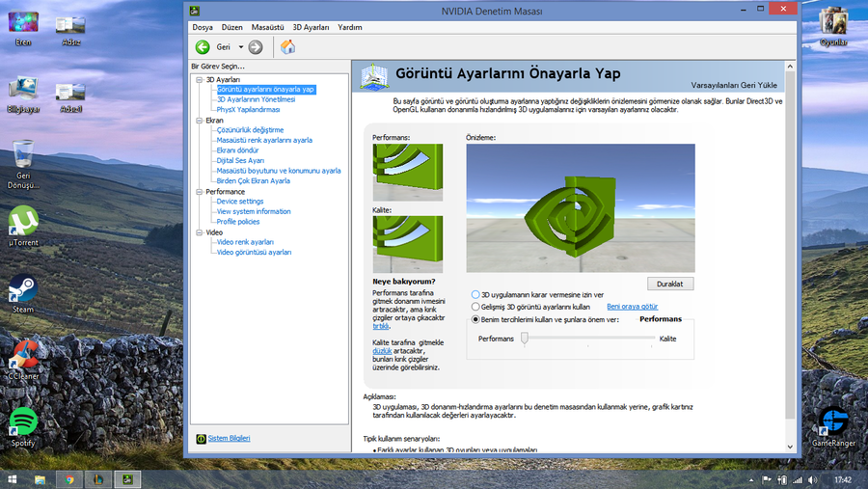Launch GameRanger from the desktop
The width and height of the screenshot is (868, 489).
tap(833, 422)
